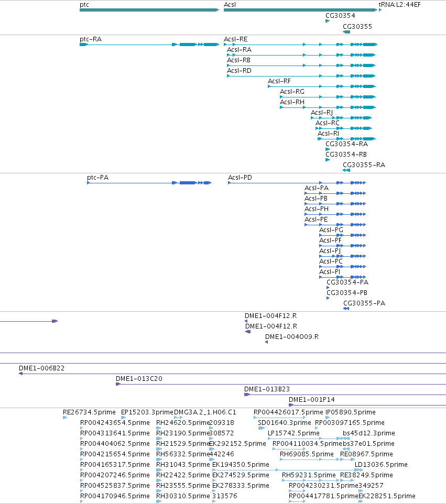Select the Acsl-PI protein label

(x=330, y=271)
